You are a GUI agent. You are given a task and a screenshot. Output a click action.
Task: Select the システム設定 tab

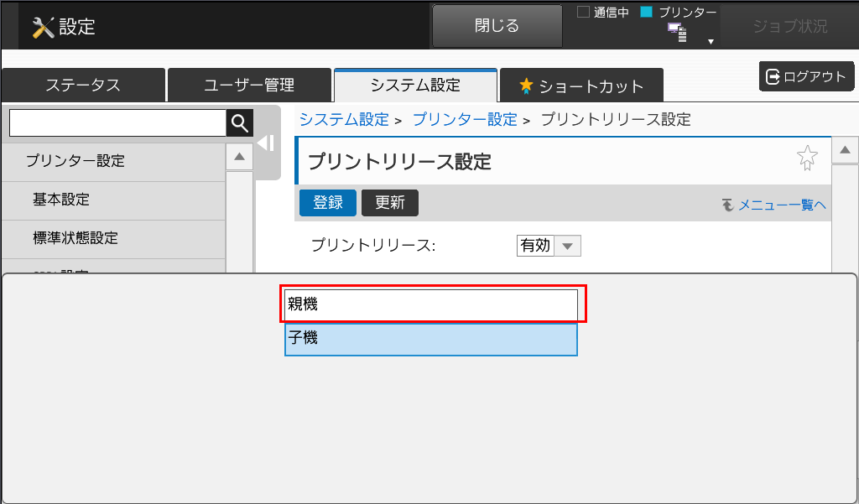[415, 86]
